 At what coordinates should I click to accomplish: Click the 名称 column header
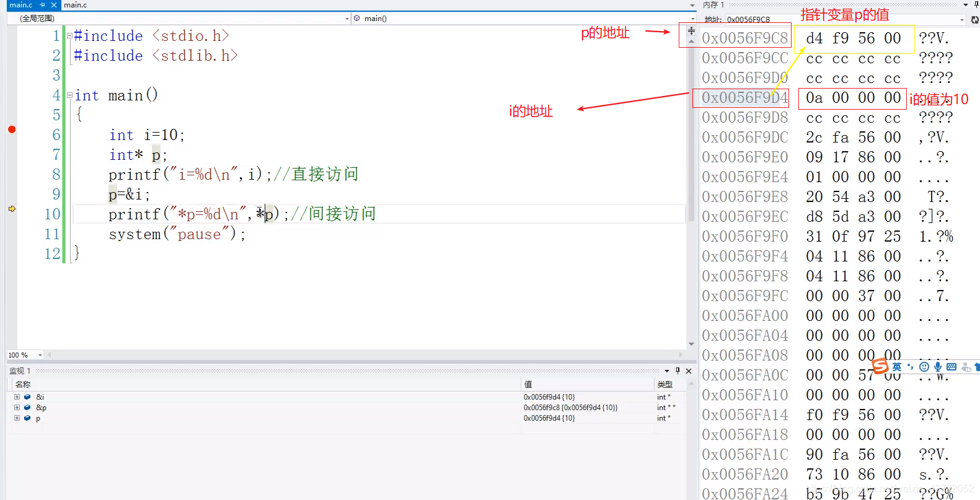(x=23, y=385)
